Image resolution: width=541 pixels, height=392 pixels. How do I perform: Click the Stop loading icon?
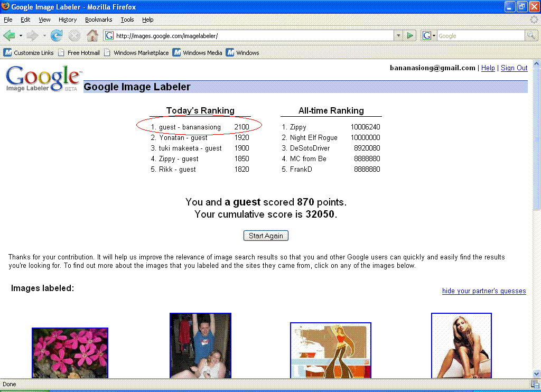(74, 35)
